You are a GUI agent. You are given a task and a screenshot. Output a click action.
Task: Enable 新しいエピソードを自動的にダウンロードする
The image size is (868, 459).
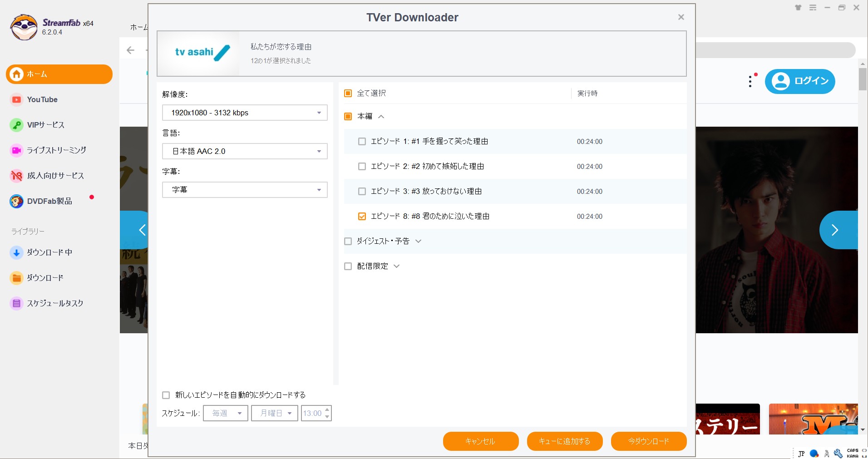point(166,395)
